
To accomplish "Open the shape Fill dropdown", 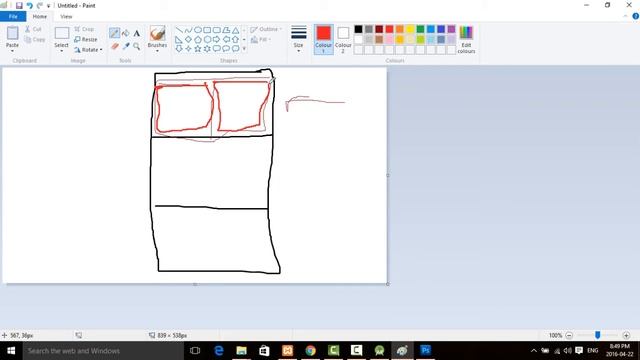I will coord(261,40).
